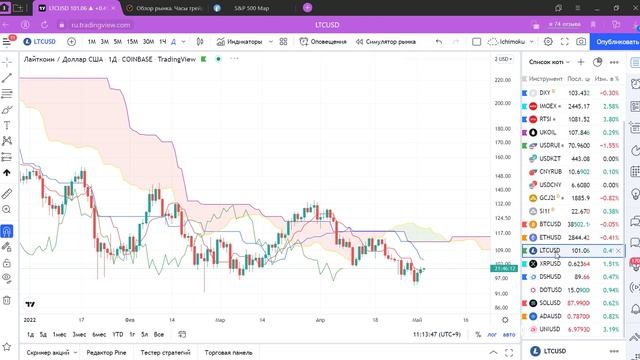Set the chart range to 1 month

point(59,334)
